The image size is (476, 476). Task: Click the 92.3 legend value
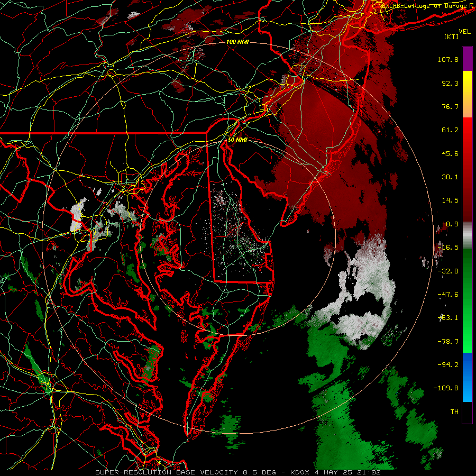(x=450, y=83)
